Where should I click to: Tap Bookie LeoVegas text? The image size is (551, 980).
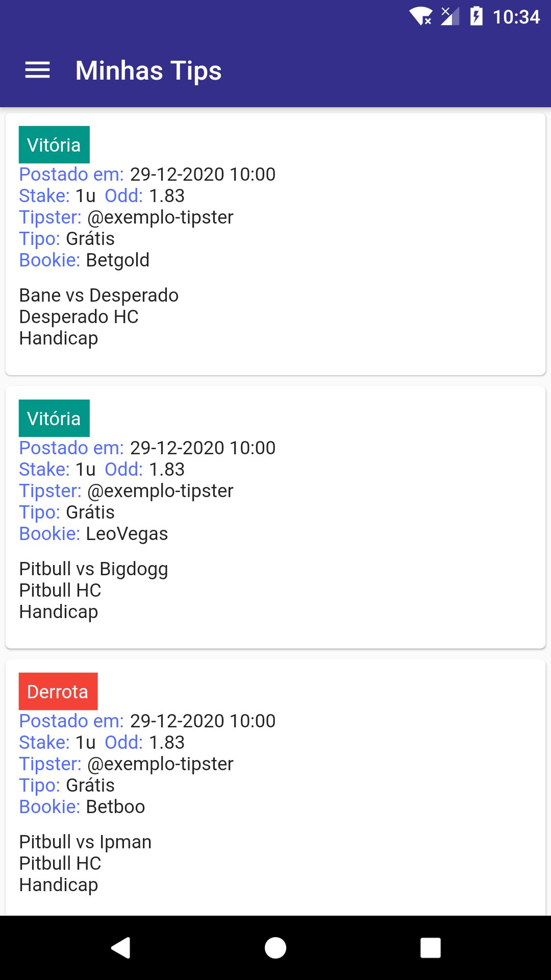point(127,534)
